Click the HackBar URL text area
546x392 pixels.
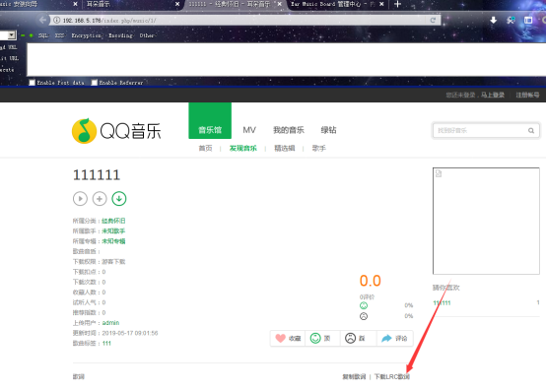coord(286,59)
